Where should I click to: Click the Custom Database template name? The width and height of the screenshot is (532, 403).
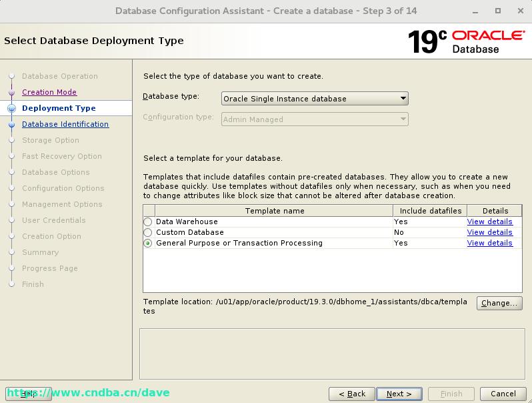(189, 233)
